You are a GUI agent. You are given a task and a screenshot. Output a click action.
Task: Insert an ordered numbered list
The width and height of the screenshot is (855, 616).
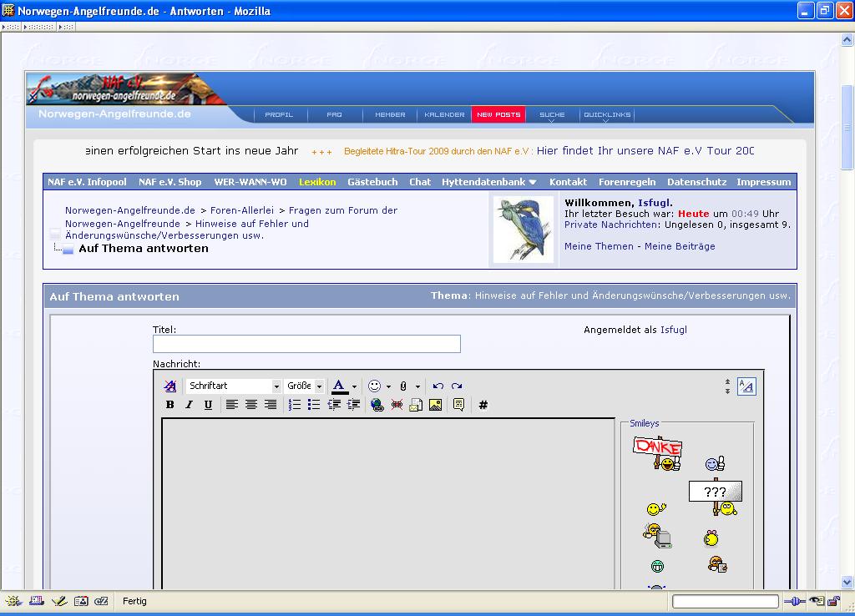[x=295, y=405]
